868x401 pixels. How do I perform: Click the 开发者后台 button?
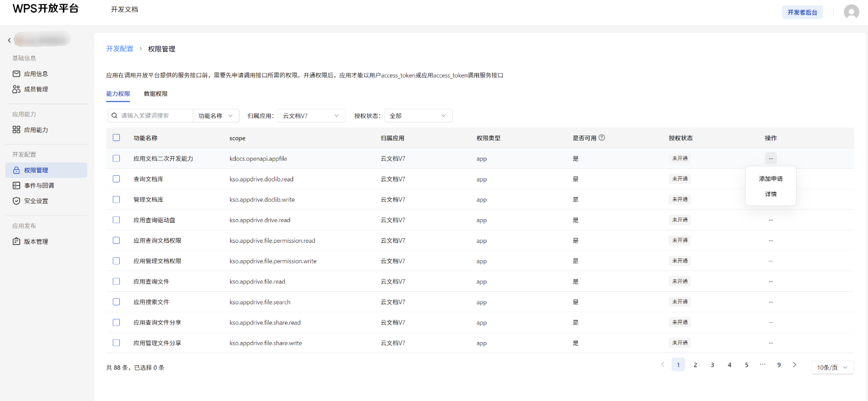[802, 13]
